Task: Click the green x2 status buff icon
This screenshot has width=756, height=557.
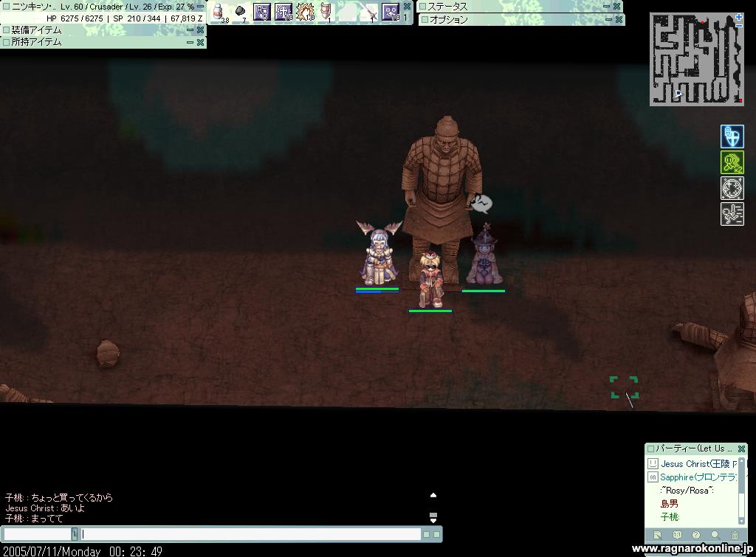Action: (x=732, y=162)
